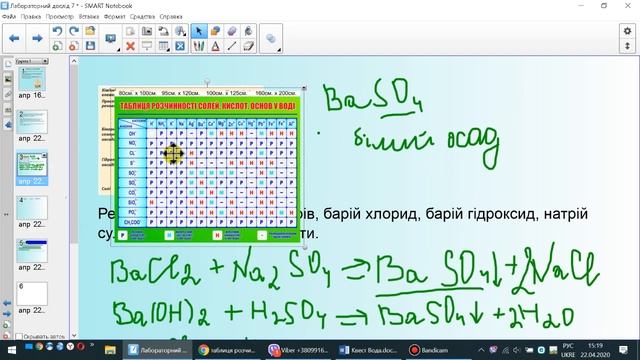Save the notebook with floppy icon
Screen dimensions: 640x360
[90, 46]
